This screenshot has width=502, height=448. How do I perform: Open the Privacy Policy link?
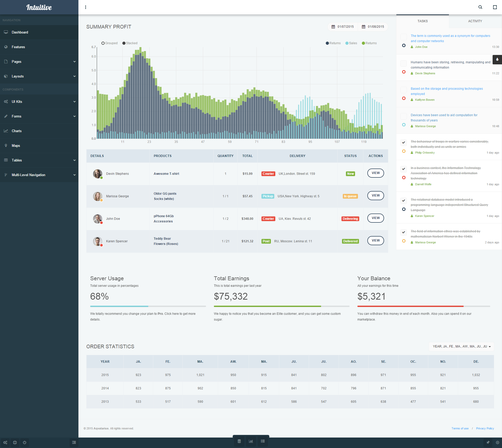(x=485, y=428)
